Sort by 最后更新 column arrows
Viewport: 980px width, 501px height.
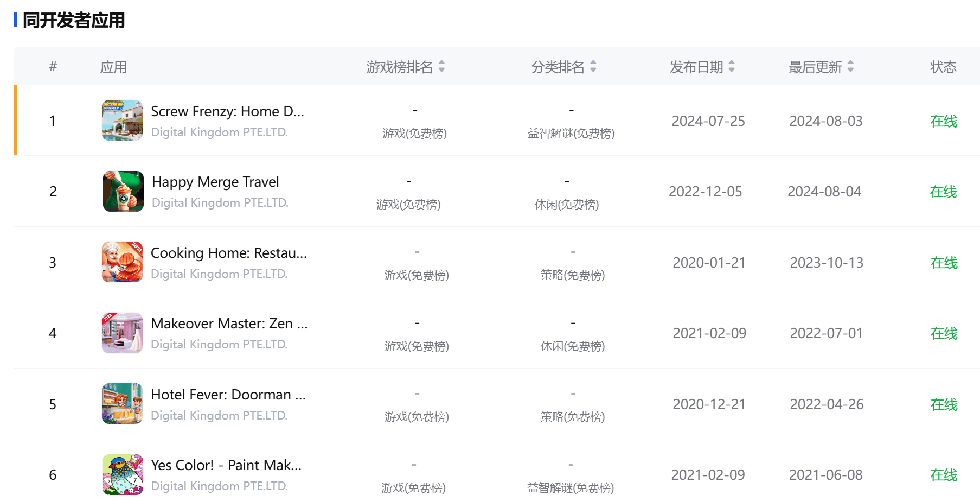850,66
